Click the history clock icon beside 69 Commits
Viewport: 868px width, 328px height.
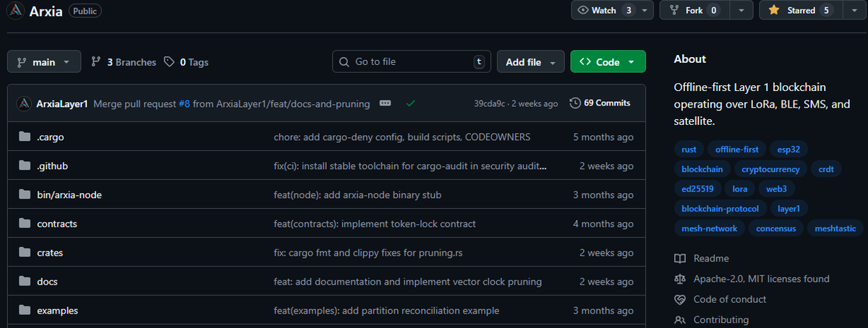coord(575,103)
